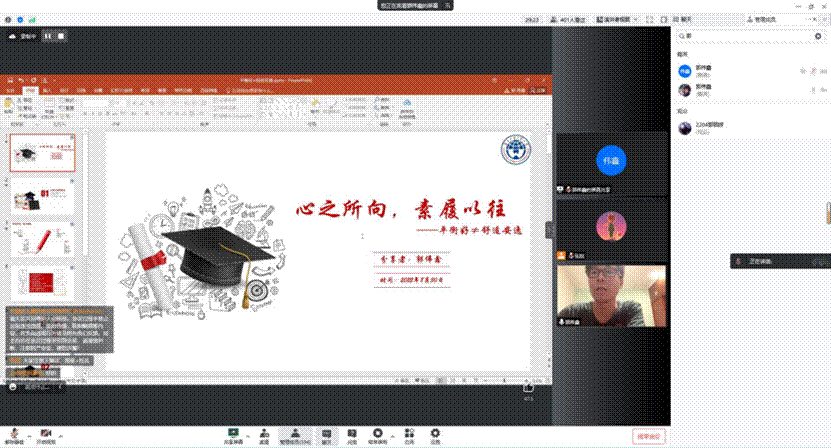The image size is (831, 448).
Task: Collapse the video sidebar with the edge handle
Action: 548,229
